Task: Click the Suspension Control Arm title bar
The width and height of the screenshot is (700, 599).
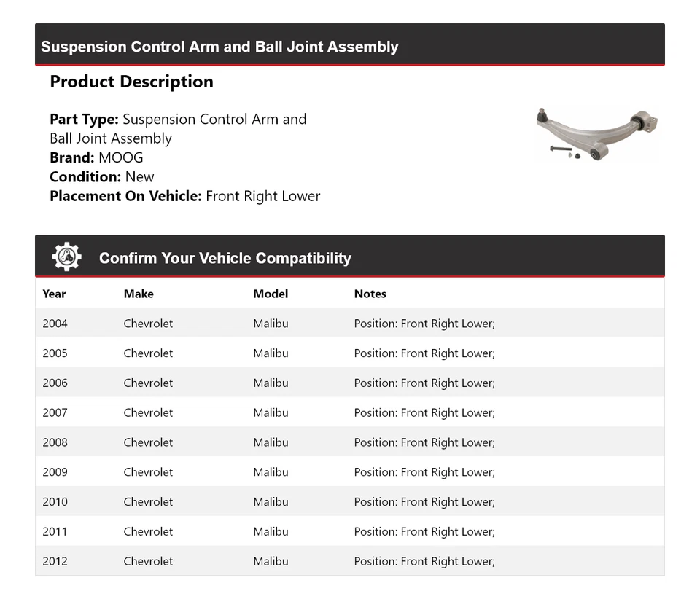Action: [219, 47]
